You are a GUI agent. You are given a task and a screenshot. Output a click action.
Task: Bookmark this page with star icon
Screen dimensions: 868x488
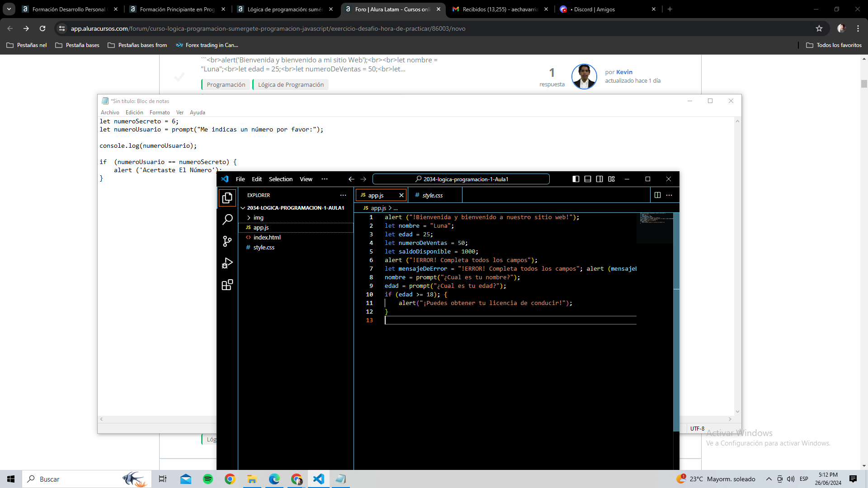819,28
